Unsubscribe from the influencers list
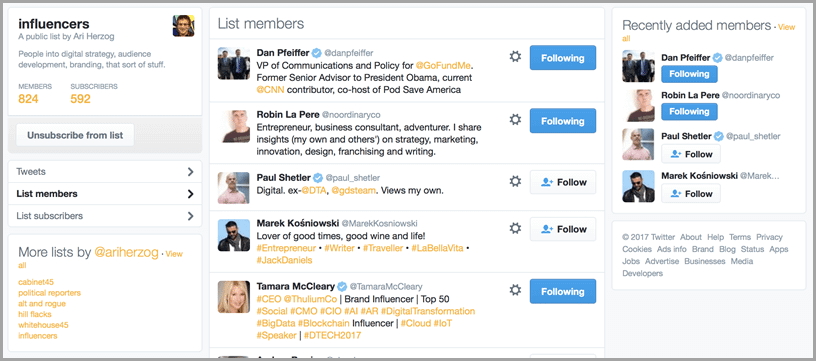Viewport: 816px width, 361px height. pos(75,135)
